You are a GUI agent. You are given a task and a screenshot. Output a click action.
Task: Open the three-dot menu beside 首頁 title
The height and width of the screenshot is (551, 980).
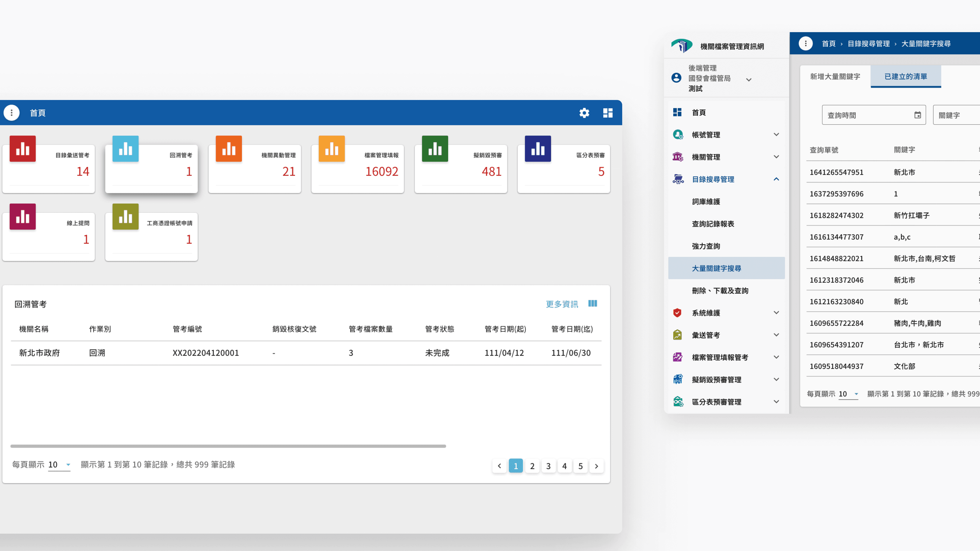(11, 113)
